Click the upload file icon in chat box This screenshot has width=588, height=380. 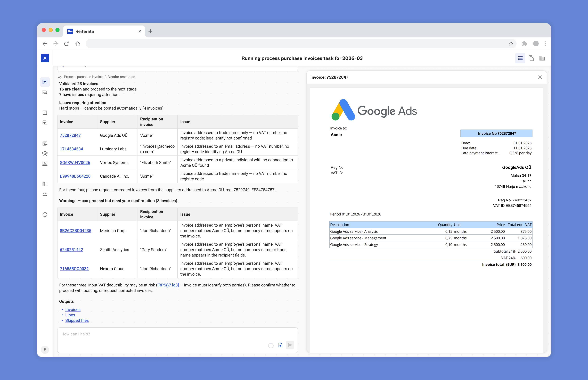pos(280,345)
